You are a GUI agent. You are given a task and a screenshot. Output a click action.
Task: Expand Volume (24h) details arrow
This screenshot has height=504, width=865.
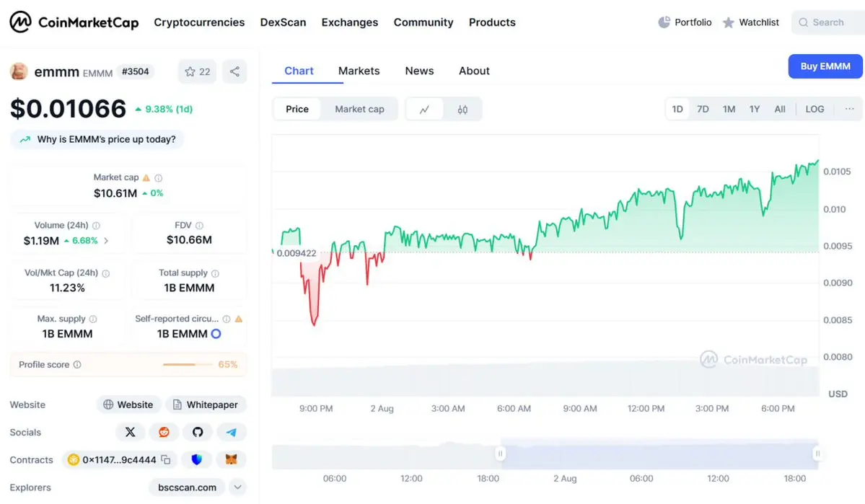(107, 241)
